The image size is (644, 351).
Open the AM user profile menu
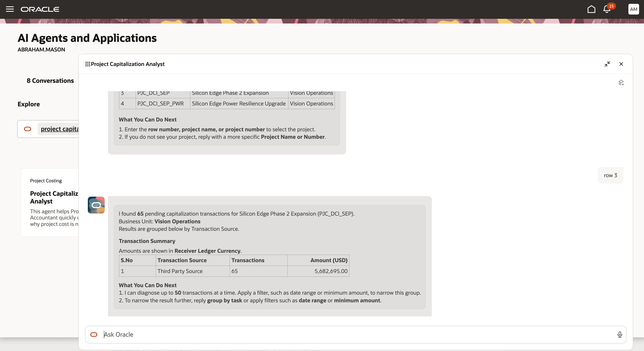(x=634, y=9)
